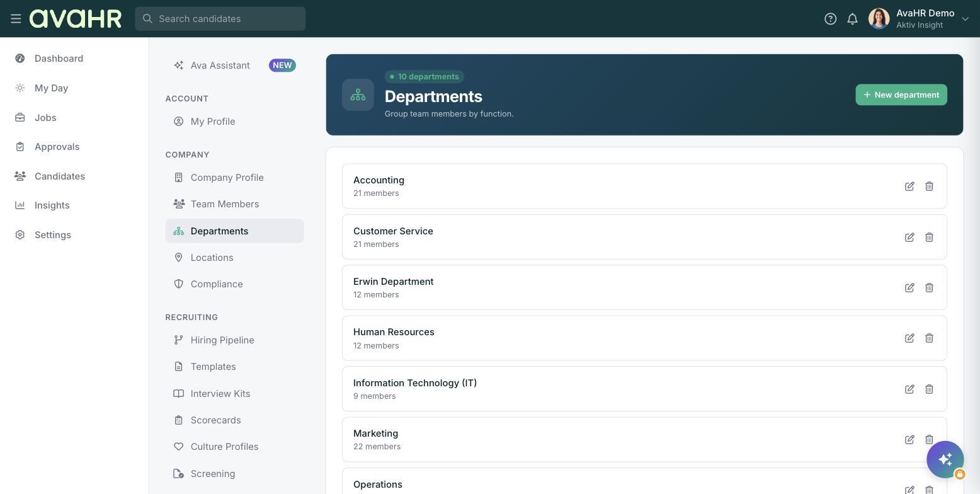
Task: Open Insights section
Action: coord(52,205)
